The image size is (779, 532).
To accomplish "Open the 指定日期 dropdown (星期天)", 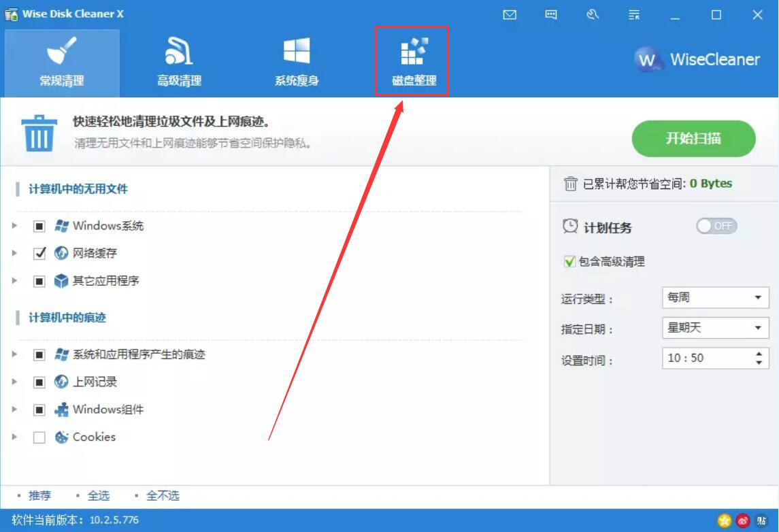I will [716, 328].
